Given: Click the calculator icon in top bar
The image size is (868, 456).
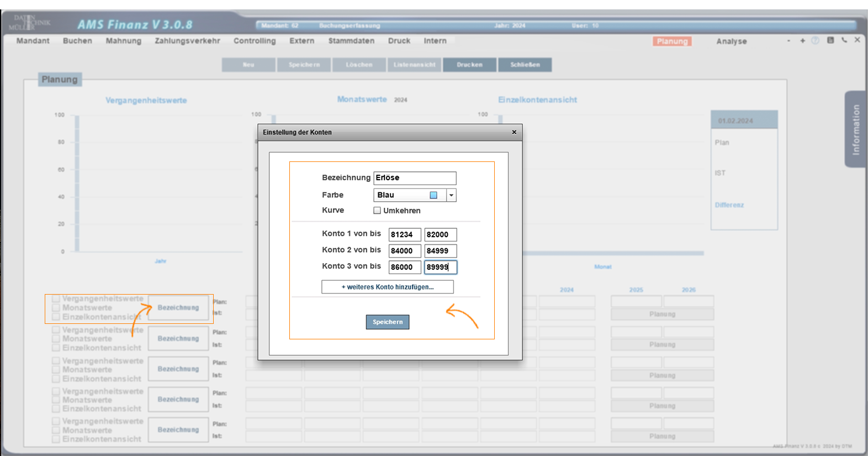Looking at the screenshot, I should (x=830, y=40).
